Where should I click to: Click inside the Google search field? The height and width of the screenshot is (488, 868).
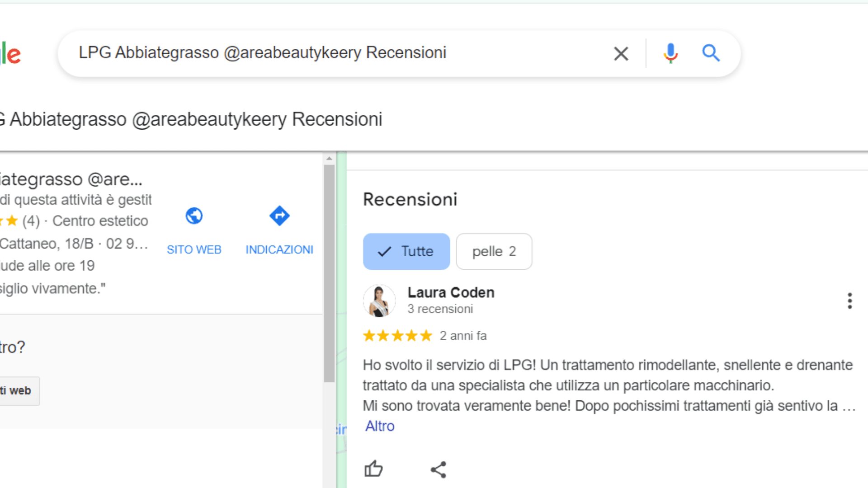(316, 53)
